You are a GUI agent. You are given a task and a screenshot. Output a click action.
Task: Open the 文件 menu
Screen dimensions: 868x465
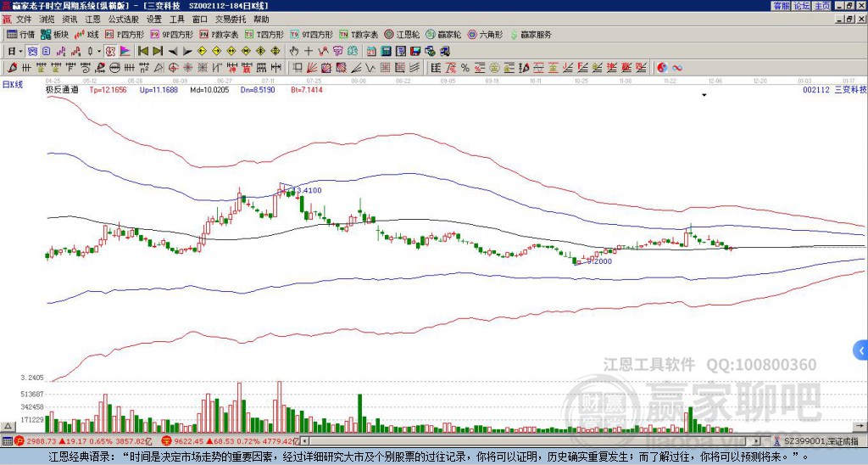pyautogui.click(x=24, y=20)
